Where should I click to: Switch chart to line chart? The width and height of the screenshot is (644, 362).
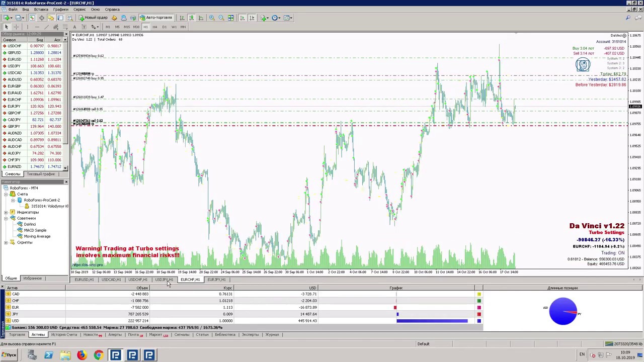pos(201,18)
